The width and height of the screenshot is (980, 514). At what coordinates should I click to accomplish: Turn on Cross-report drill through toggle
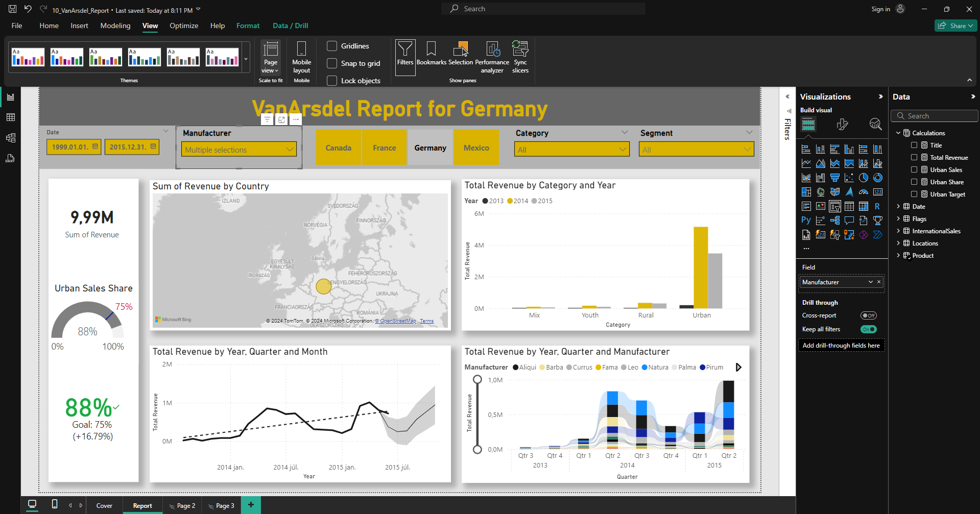tap(868, 315)
